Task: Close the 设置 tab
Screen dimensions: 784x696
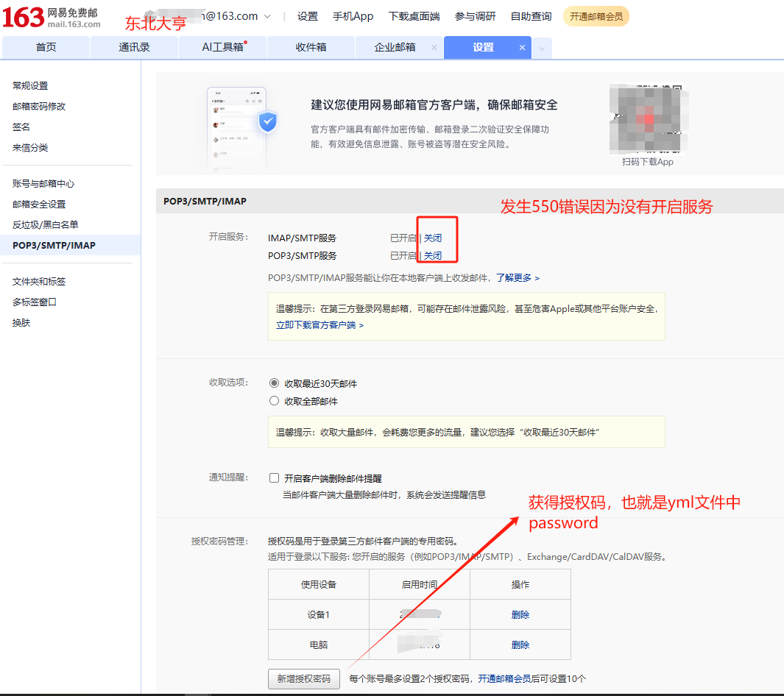Action: [x=522, y=48]
